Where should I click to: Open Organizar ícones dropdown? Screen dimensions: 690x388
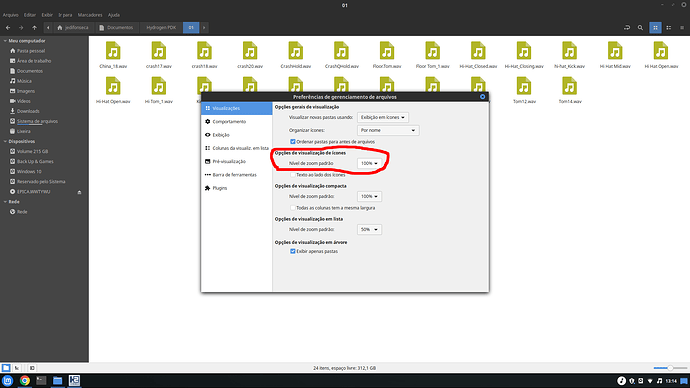[x=388, y=130]
